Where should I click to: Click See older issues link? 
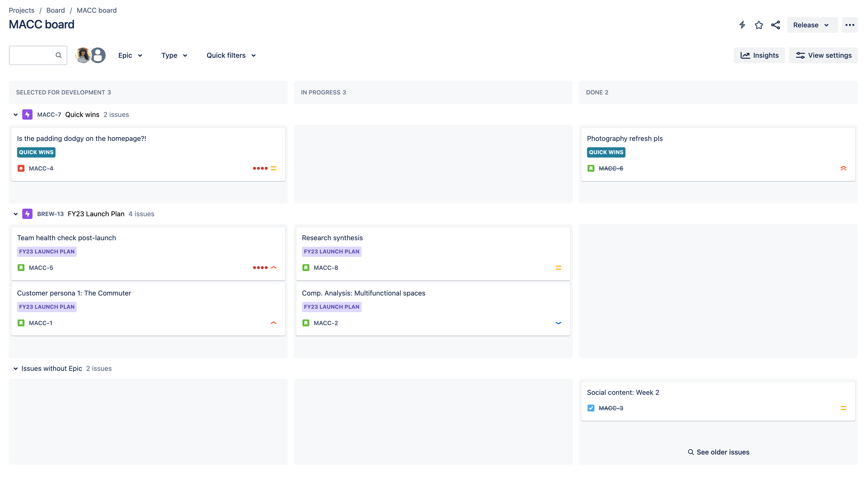[718, 452]
